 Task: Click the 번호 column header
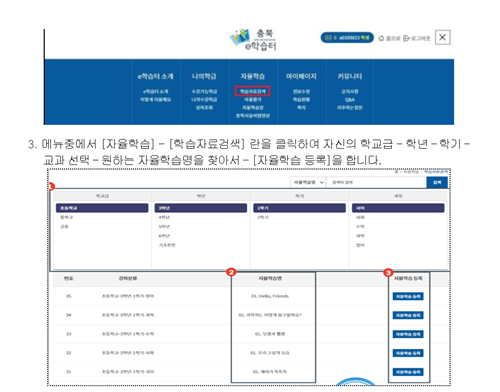69,278
